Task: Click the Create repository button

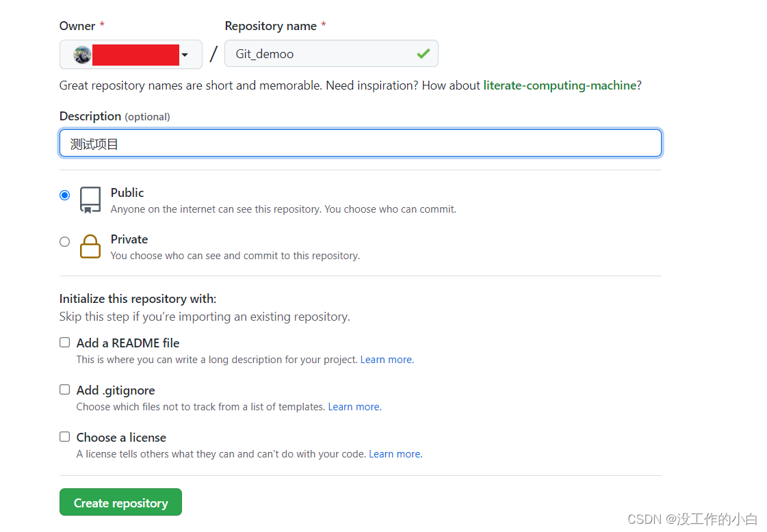Action: [121, 502]
